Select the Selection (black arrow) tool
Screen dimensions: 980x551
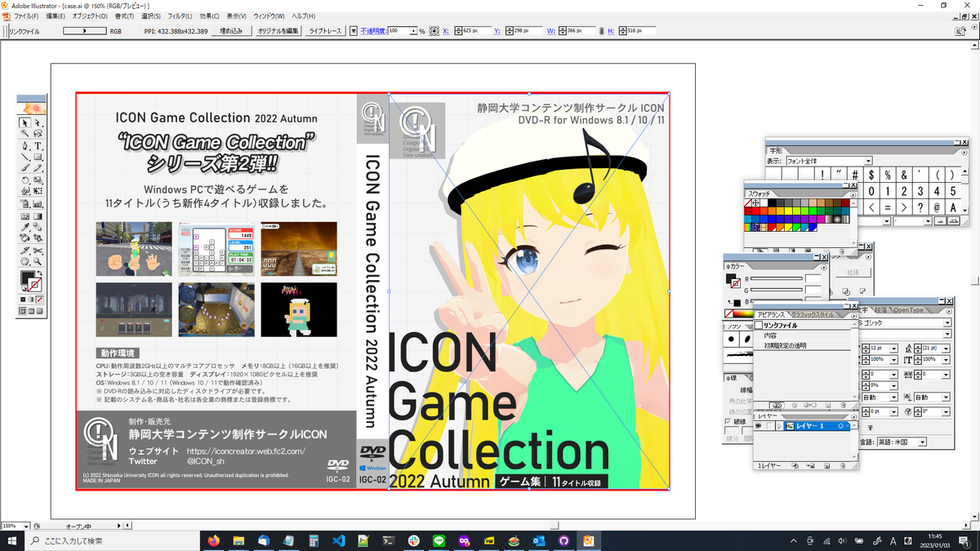coord(24,122)
